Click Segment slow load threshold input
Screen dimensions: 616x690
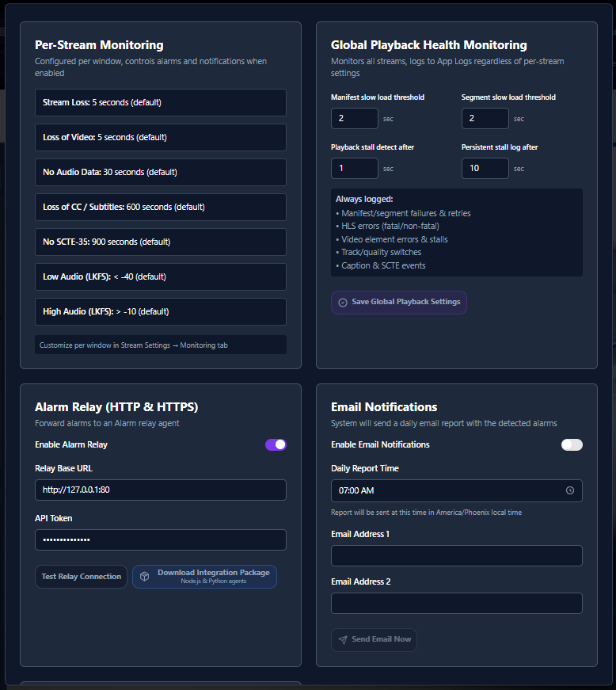[485, 119]
